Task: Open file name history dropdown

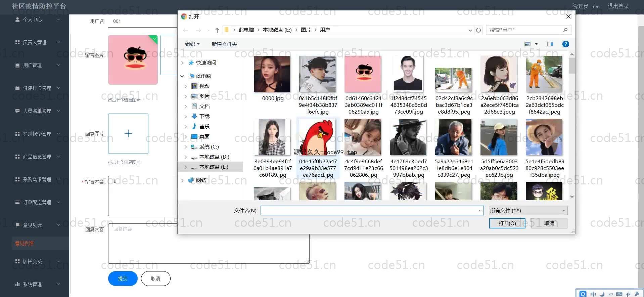Action: (480, 211)
